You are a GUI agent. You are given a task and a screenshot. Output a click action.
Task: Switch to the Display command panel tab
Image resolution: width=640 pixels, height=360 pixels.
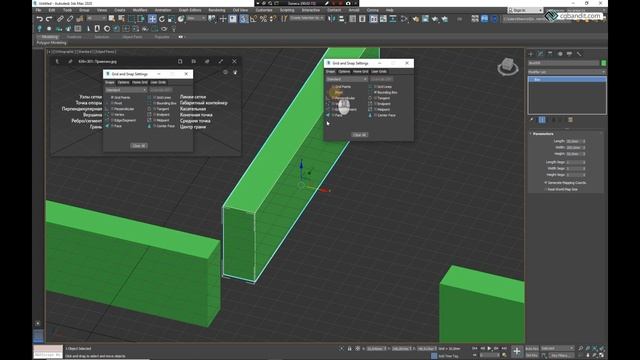coord(569,53)
